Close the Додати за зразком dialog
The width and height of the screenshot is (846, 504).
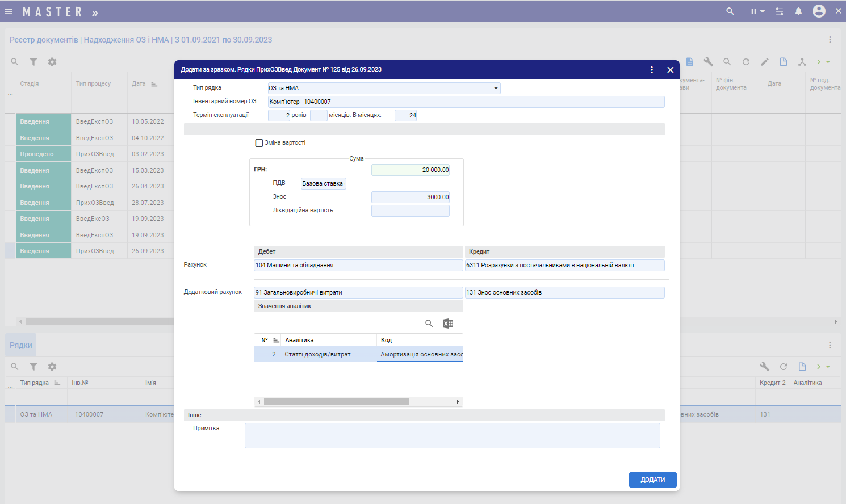670,70
